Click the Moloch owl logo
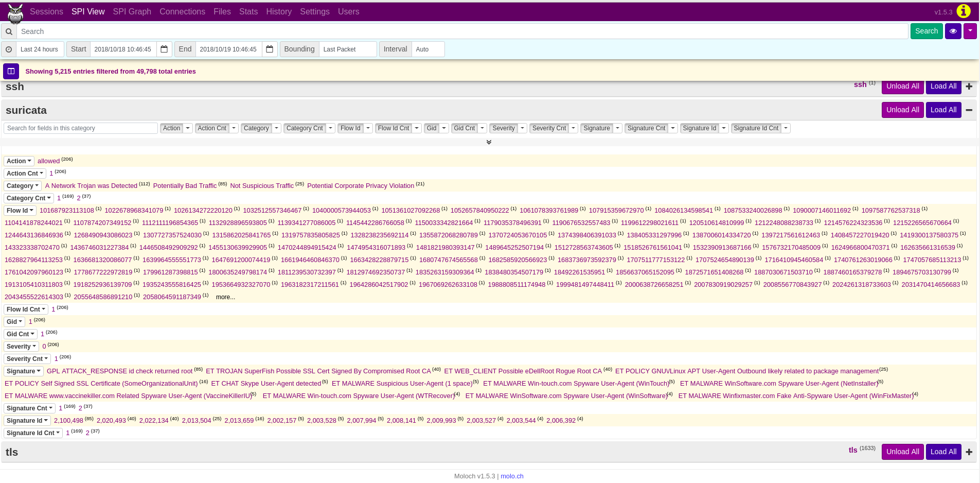The image size is (980, 483). (x=15, y=14)
